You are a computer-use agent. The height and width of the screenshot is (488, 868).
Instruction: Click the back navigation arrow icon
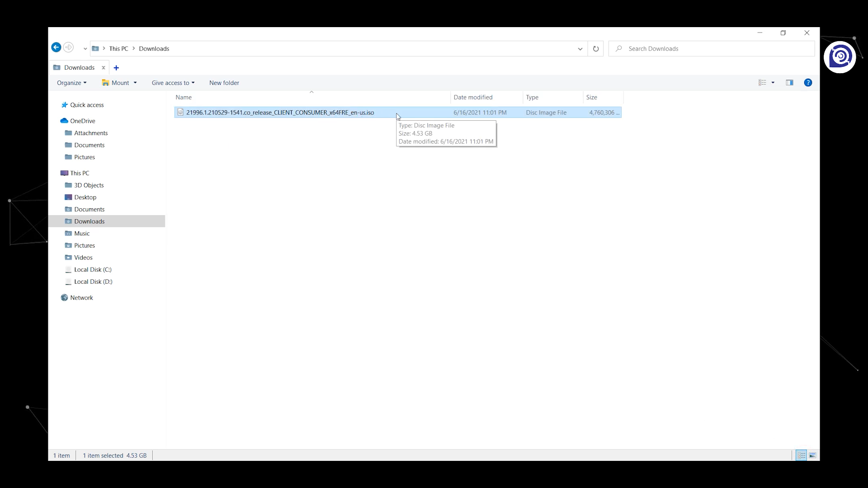[x=56, y=47]
